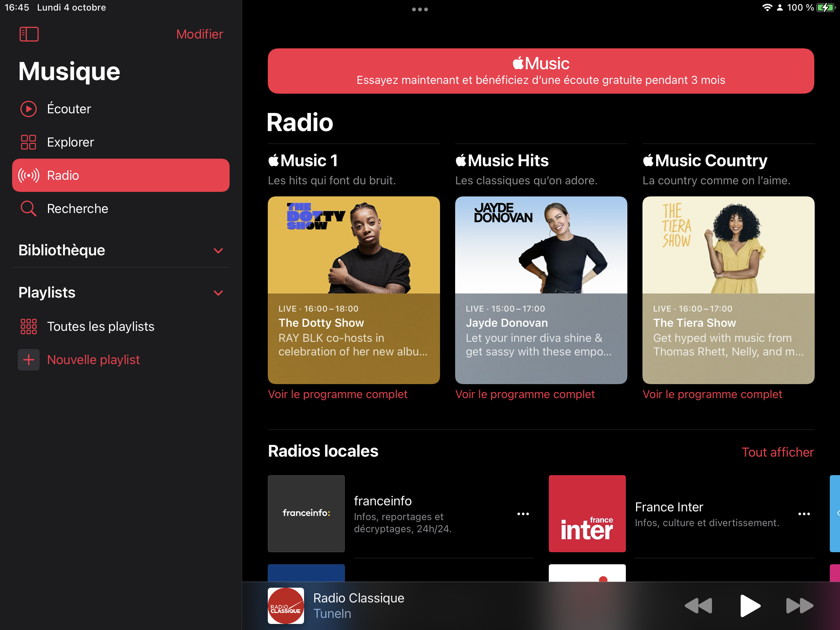The image size is (840, 630).
Task: Open The Dotty Show live card
Action: pyautogui.click(x=354, y=290)
